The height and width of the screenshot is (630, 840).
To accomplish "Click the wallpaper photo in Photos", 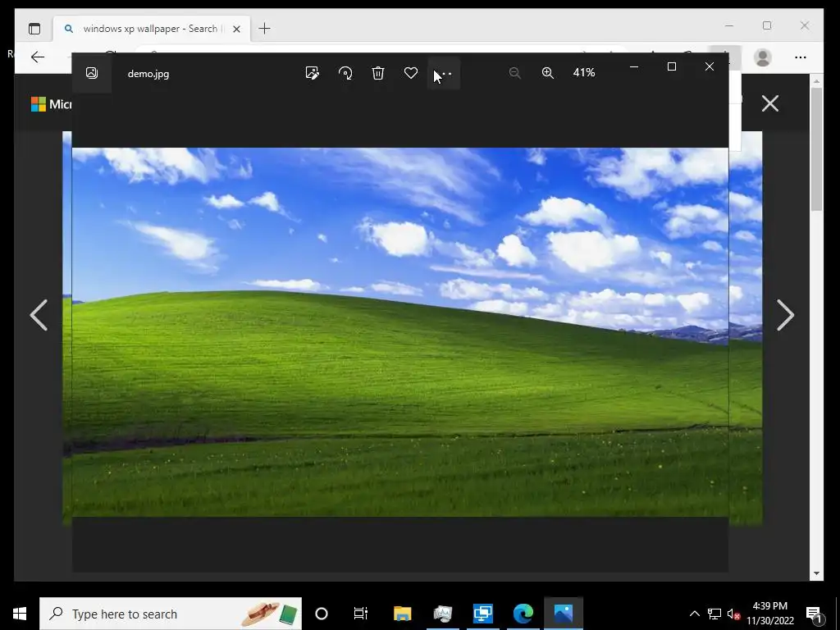I will [400, 332].
